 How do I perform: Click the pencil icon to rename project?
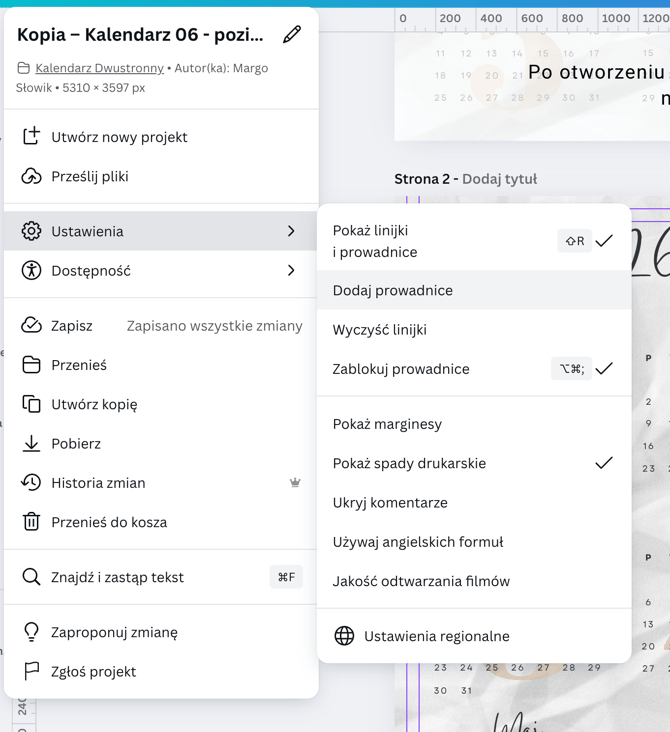pyautogui.click(x=292, y=35)
